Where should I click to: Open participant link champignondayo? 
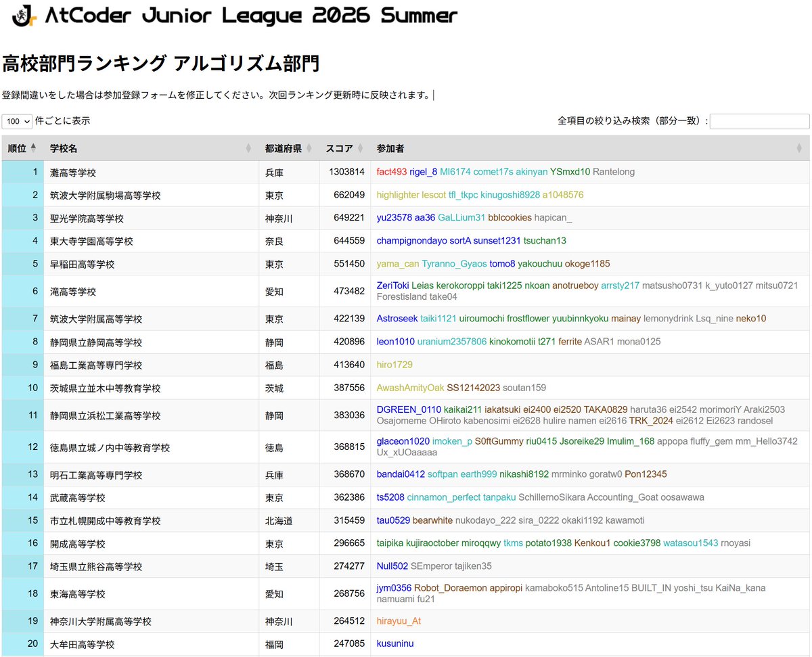[x=412, y=241]
